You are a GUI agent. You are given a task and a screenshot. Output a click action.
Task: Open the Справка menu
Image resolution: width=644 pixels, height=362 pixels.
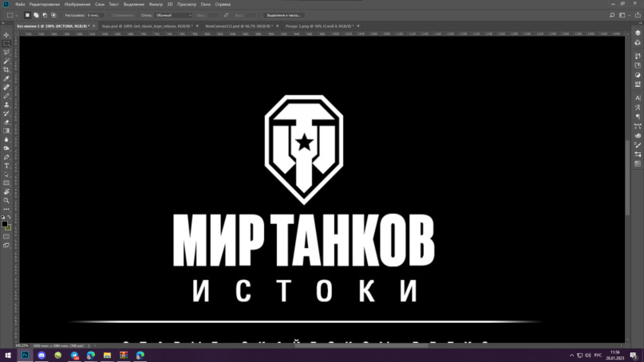223,4
